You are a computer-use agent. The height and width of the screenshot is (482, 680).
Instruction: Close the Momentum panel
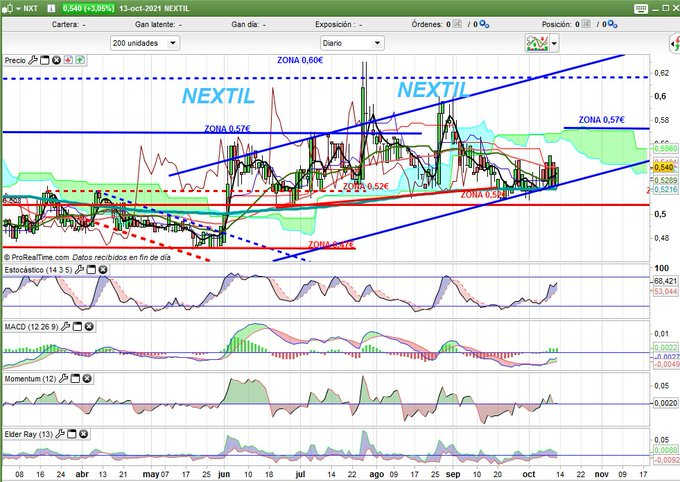87,379
